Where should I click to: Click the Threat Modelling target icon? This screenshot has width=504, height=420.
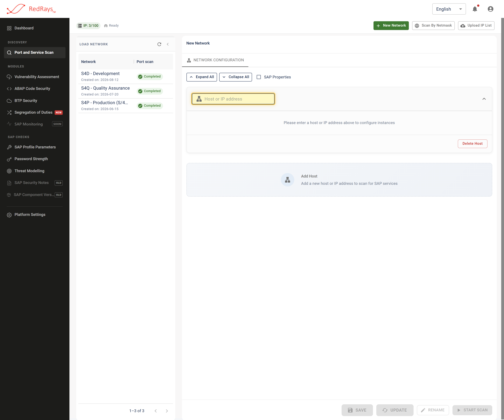[x=9, y=171]
